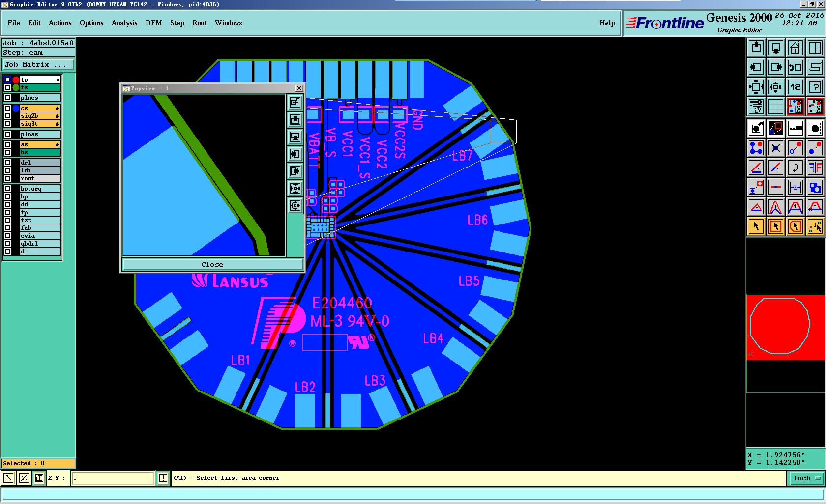Click the Popview zoom in icon
The height and width of the screenshot is (504, 826).
pos(295,188)
